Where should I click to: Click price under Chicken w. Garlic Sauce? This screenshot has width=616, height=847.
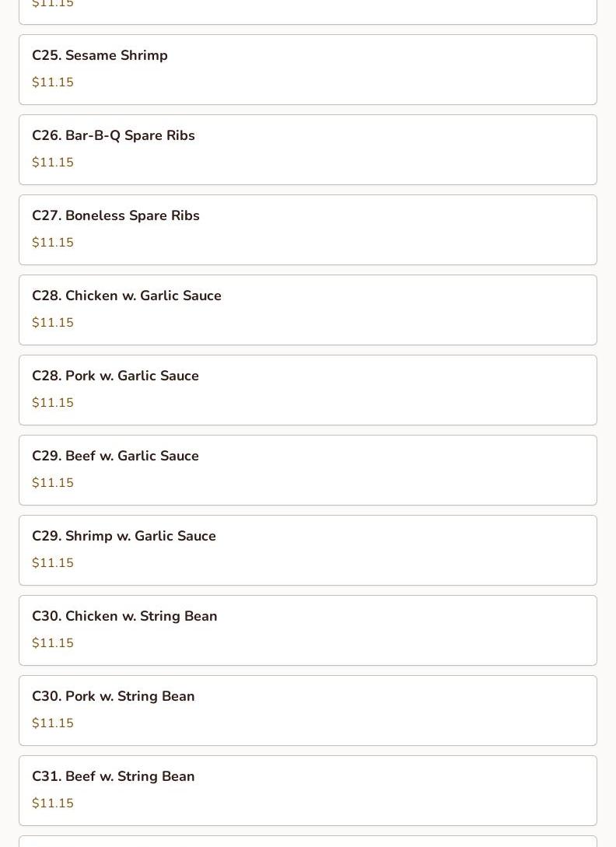click(53, 323)
